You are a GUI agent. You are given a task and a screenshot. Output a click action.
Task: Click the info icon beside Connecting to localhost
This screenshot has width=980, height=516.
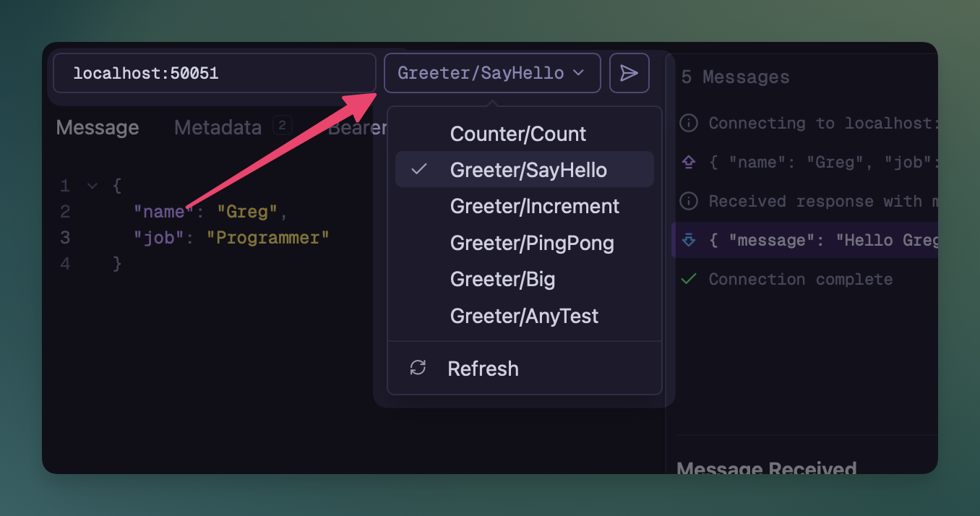tap(689, 124)
